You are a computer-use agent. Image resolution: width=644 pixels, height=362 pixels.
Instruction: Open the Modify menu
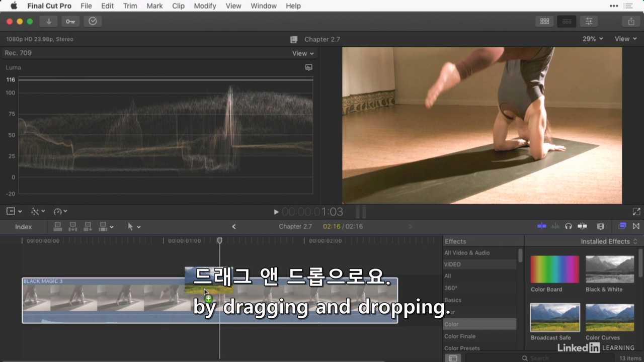pos(205,6)
